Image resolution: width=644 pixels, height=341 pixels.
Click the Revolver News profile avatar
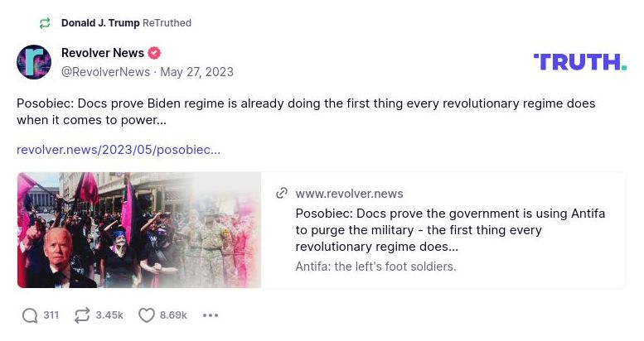tap(34, 62)
